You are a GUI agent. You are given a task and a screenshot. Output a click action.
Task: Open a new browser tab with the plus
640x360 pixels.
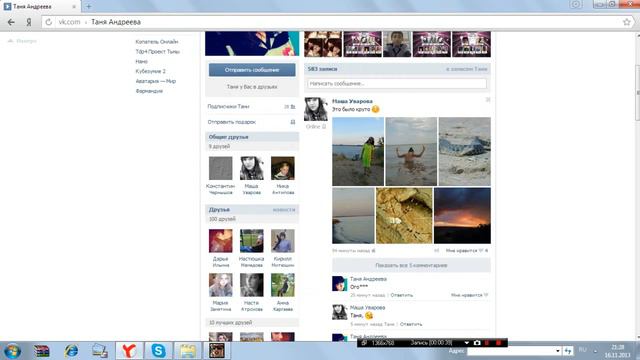click(89, 7)
